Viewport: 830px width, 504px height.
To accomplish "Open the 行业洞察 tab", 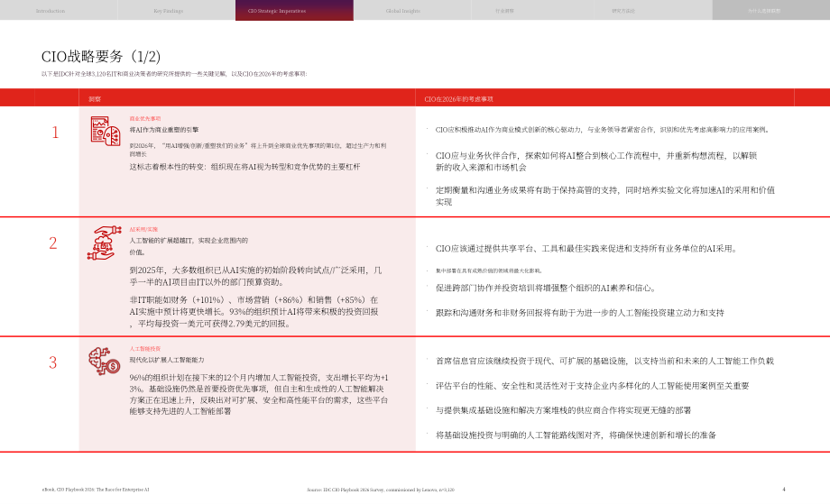I will tap(504, 11).
